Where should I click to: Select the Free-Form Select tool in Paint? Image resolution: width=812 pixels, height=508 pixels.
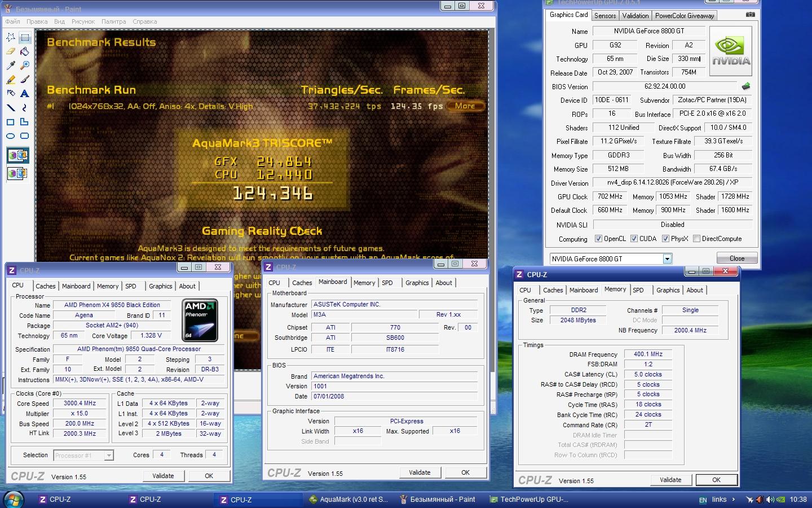[11, 37]
